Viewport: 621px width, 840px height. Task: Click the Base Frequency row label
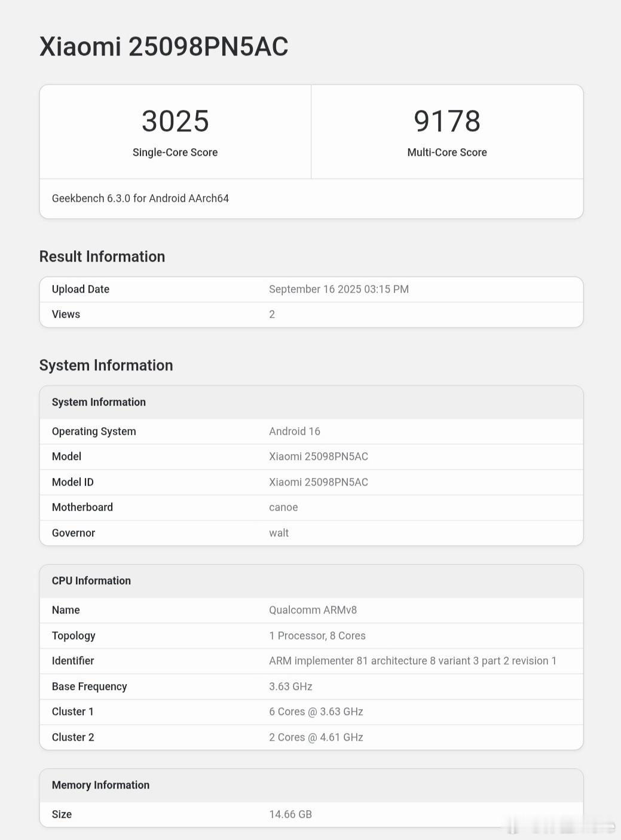coord(90,686)
